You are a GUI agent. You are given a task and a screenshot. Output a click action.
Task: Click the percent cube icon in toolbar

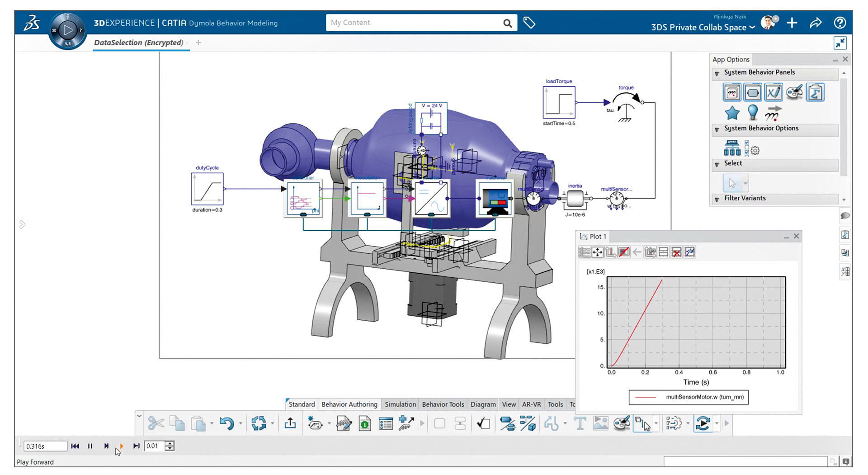[528, 423]
